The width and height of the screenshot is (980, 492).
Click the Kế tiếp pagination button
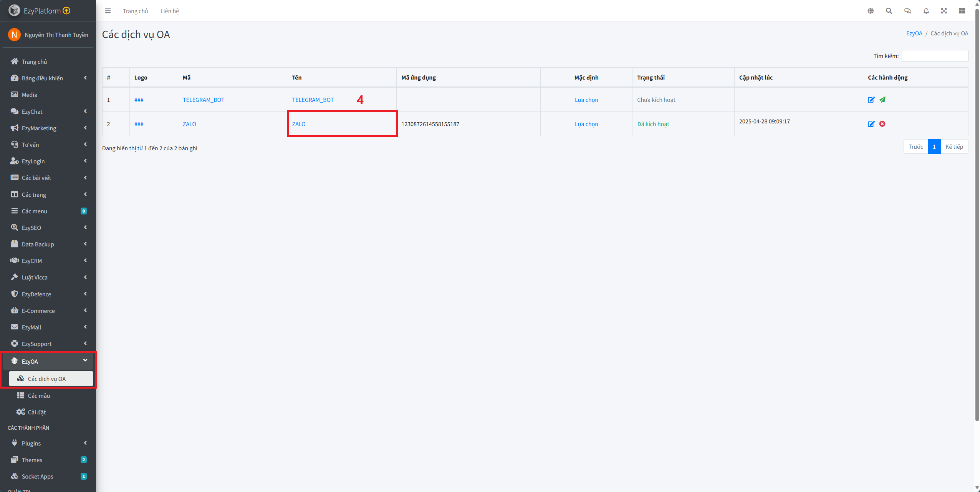click(954, 146)
